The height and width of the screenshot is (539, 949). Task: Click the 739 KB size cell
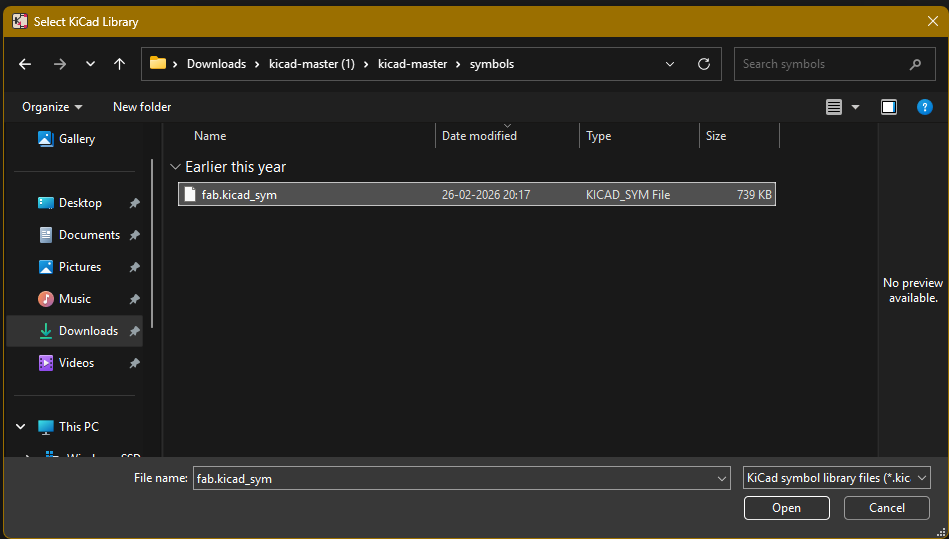[754, 195]
